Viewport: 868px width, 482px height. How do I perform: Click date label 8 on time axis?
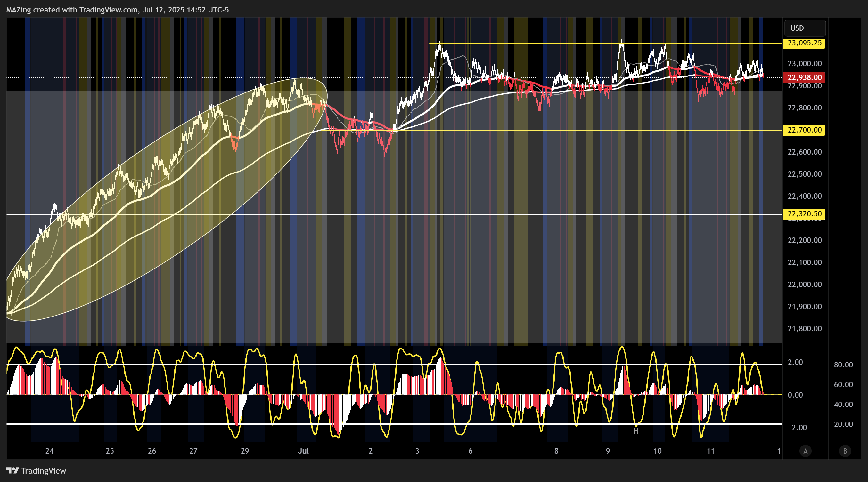(556, 451)
